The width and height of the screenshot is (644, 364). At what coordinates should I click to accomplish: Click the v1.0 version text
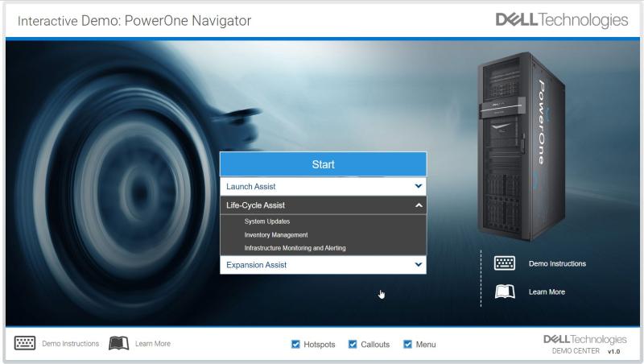[613, 352]
